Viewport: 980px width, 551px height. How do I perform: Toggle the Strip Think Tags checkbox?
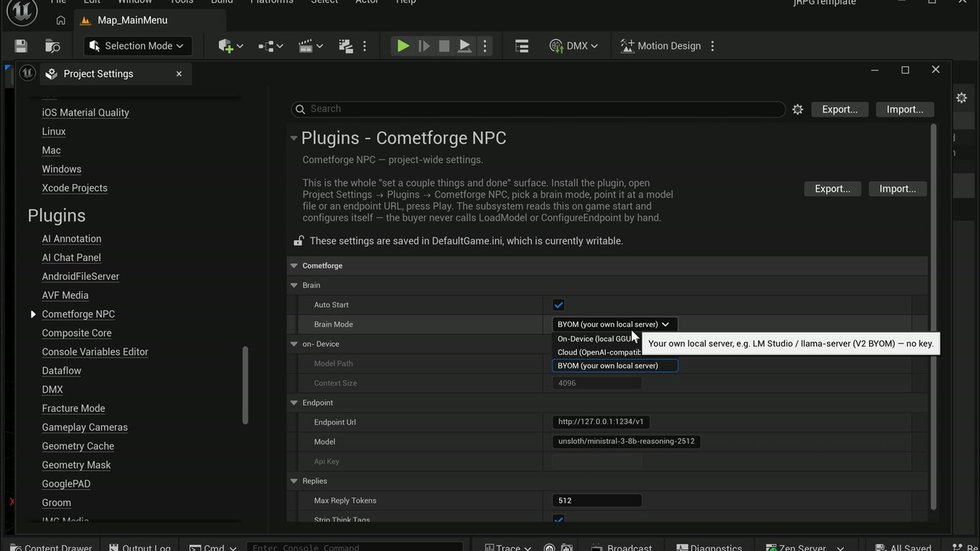pyautogui.click(x=558, y=520)
